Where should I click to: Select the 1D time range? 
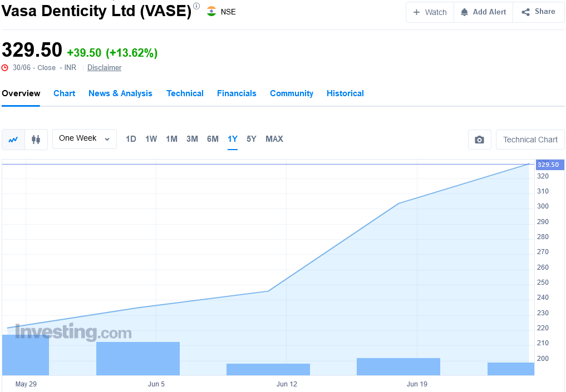coord(131,139)
